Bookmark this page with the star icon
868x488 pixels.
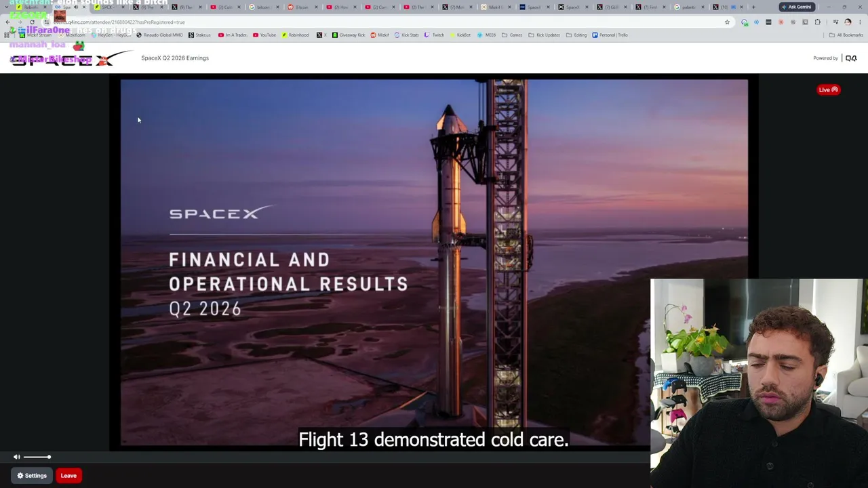tap(727, 22)
